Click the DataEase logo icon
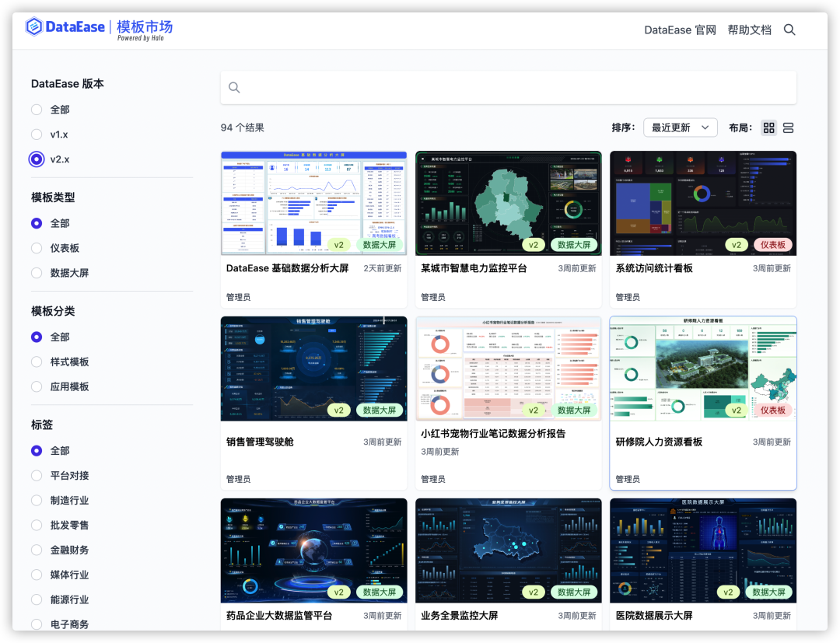 (33, 26)
